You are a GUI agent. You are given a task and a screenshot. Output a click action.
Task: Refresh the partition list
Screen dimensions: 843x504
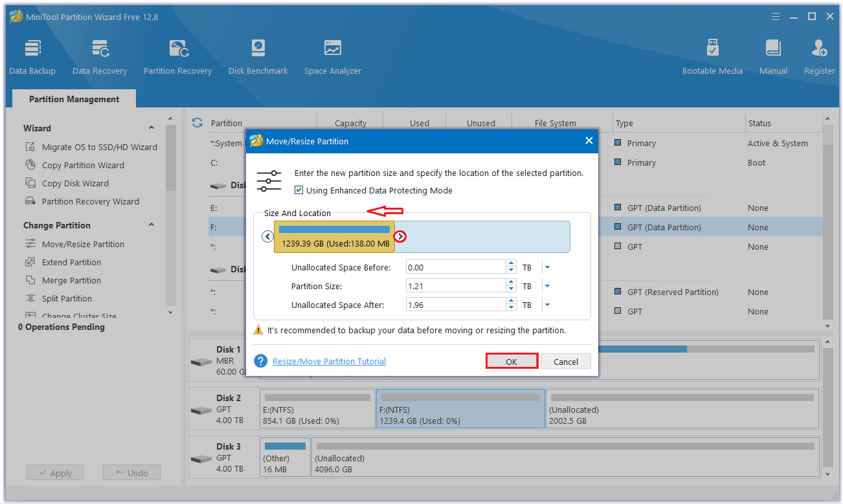(x=197, y=122)
